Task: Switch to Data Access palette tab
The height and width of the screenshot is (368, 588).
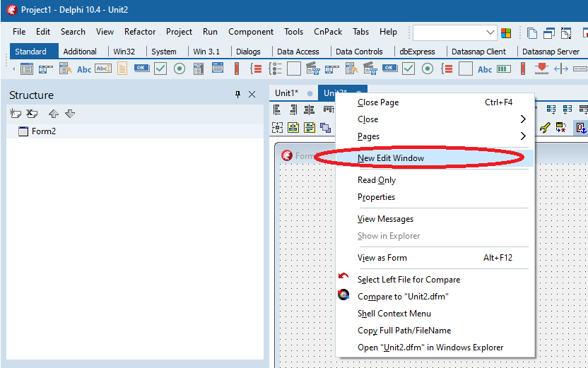Action: coord(298,52)
